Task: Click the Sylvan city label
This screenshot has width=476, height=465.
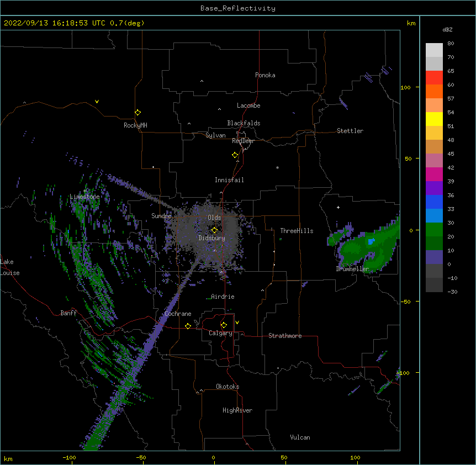Action: click(x=215, y=135)
